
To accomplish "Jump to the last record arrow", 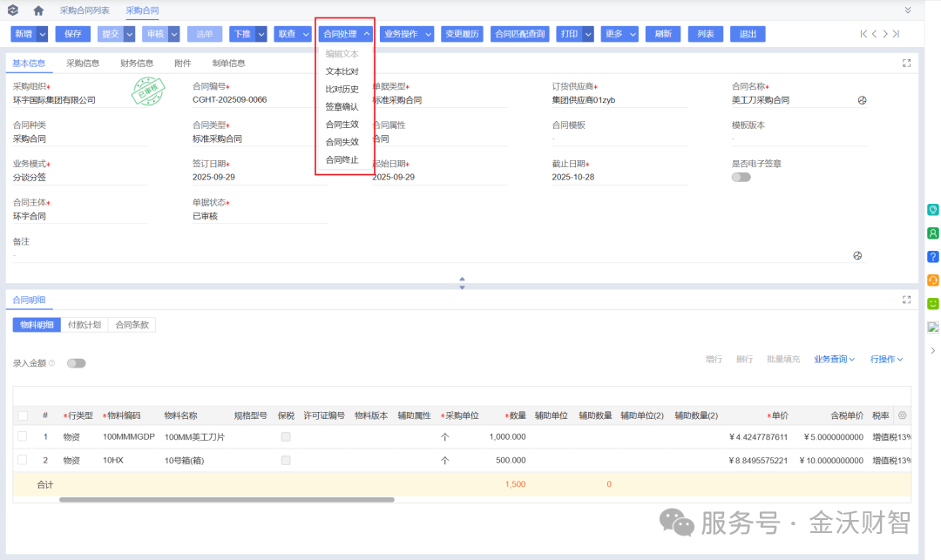I will coord(896,34).
